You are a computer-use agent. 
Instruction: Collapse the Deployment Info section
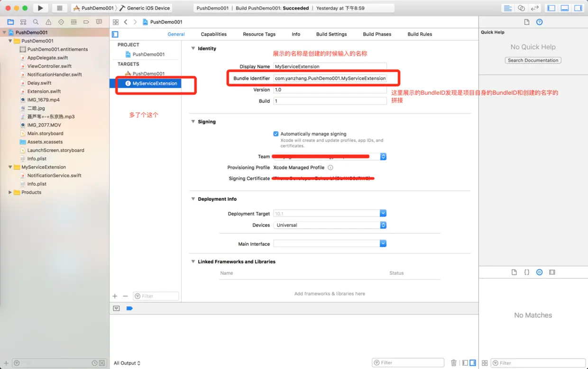[193, 199]
